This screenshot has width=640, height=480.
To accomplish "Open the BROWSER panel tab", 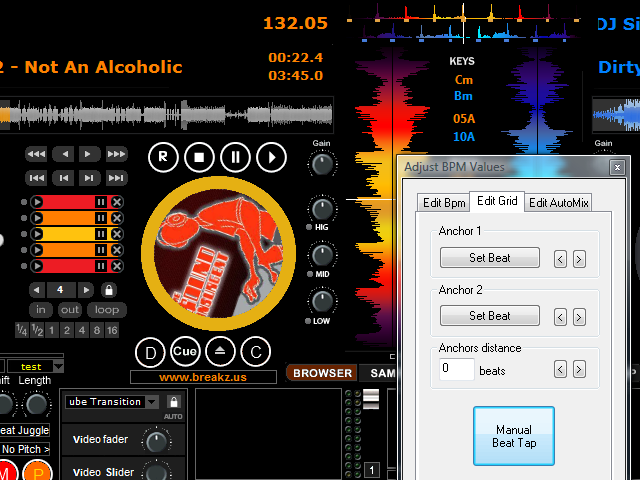I will click(322, 373).
